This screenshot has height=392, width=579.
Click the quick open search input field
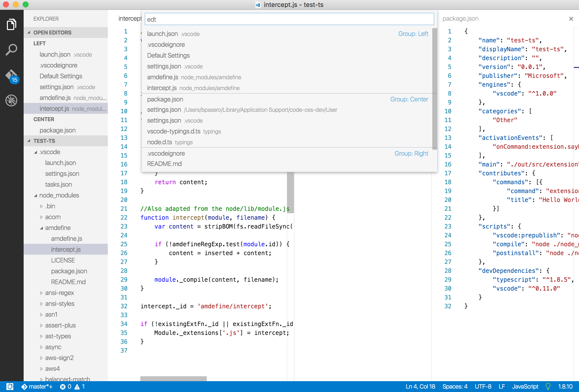[289, 19]
